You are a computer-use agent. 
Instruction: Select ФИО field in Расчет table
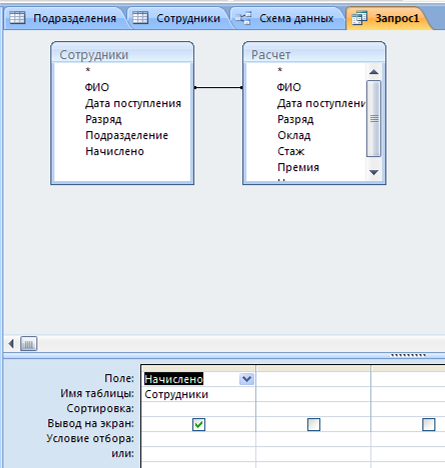tap(289, 87)
